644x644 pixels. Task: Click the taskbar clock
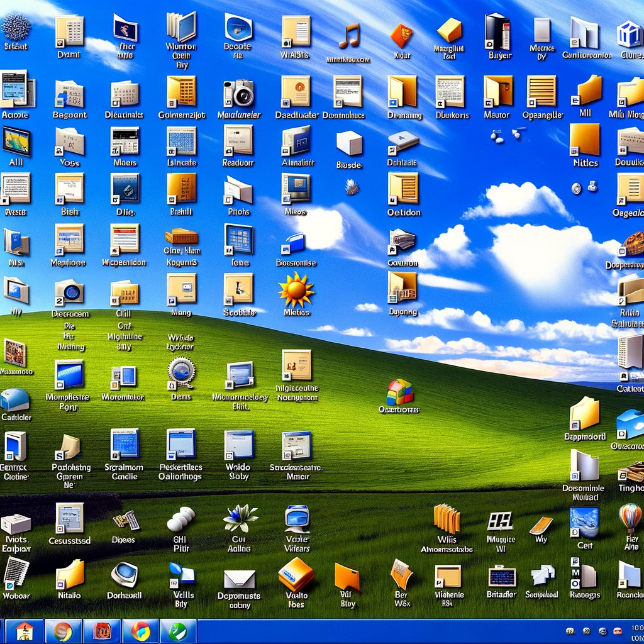click(637, 631)
